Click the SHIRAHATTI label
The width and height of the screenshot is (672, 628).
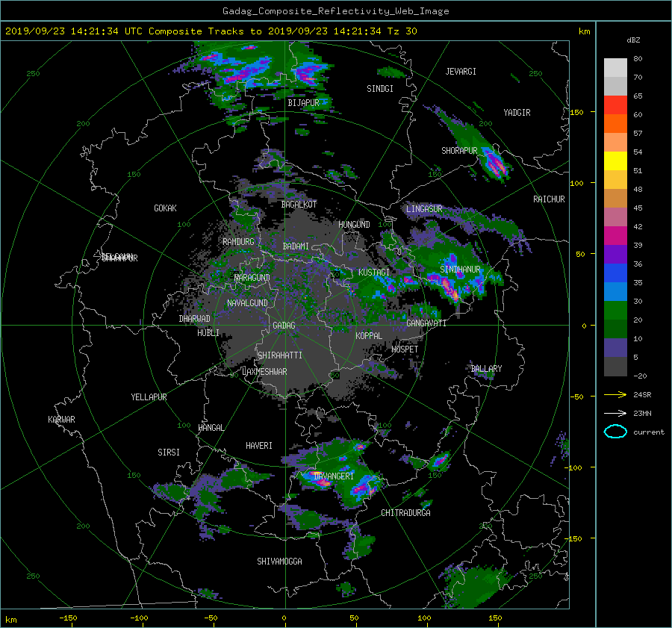pos(280,355)
